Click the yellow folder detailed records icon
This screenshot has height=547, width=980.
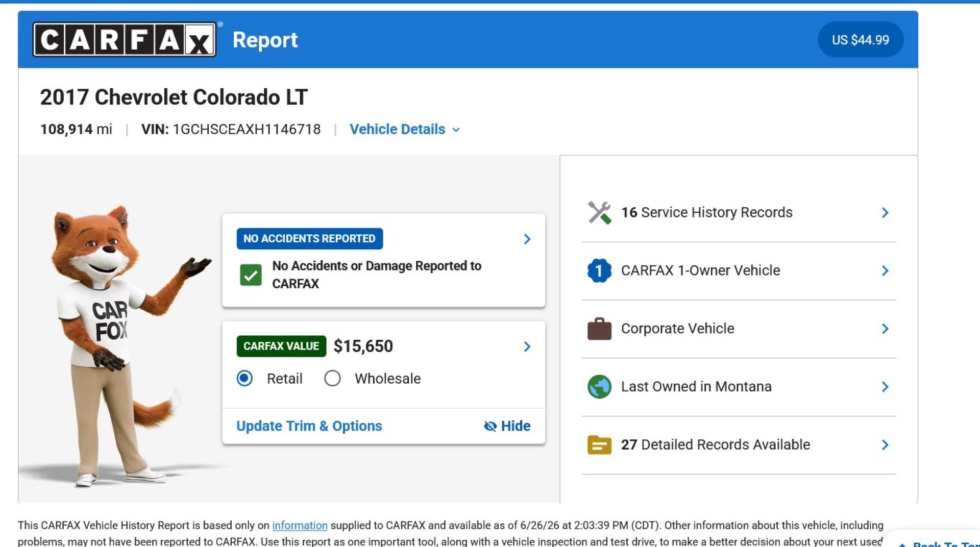[599, 445]
